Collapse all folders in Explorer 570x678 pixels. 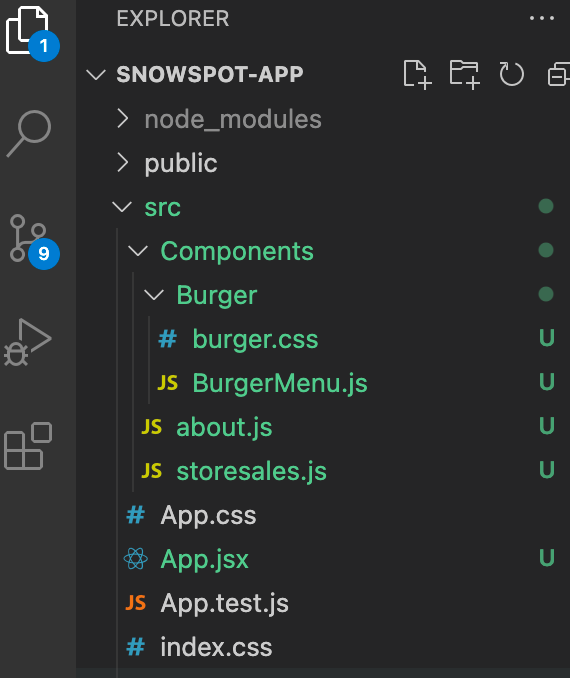point(559,75)
